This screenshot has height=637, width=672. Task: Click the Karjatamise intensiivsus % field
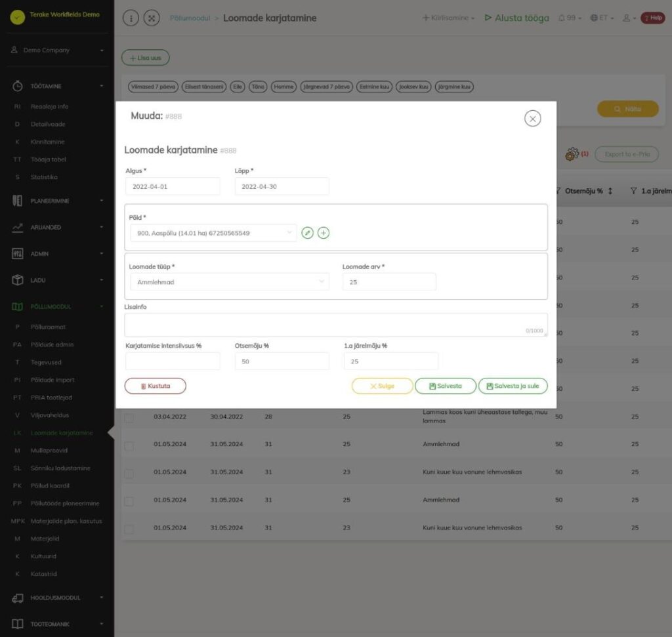pyautogui.click(x=173, y=361)
